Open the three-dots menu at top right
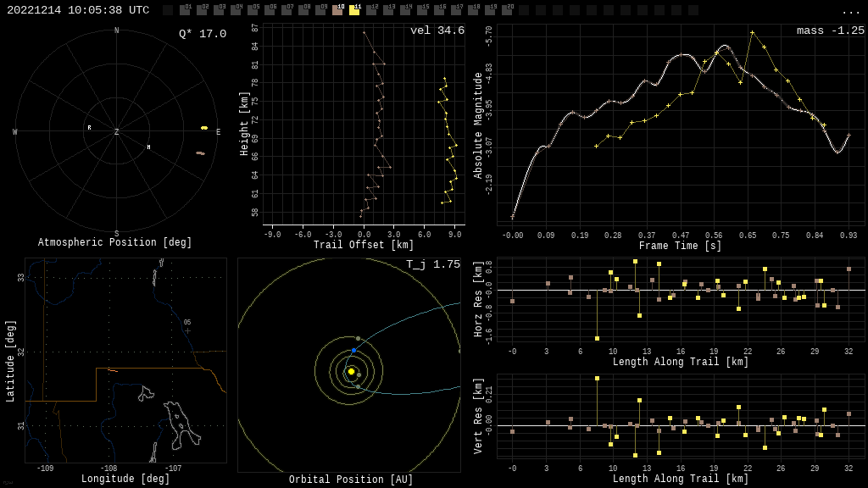 (850, 12)
